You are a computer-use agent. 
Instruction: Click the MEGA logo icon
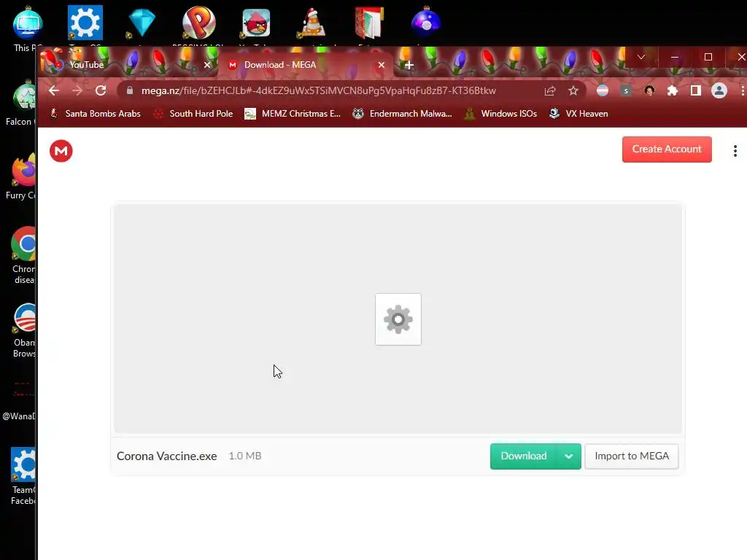[x=61, y=151]
